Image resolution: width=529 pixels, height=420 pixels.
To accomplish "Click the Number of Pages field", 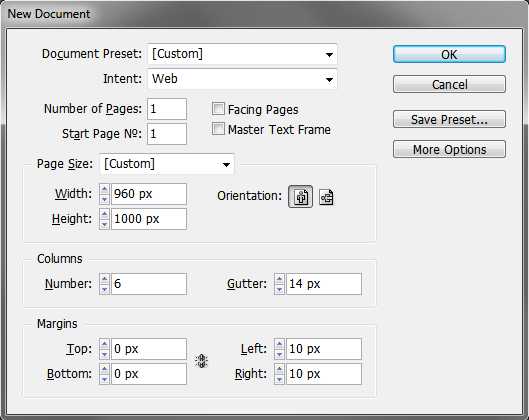I will pos(167,109).
